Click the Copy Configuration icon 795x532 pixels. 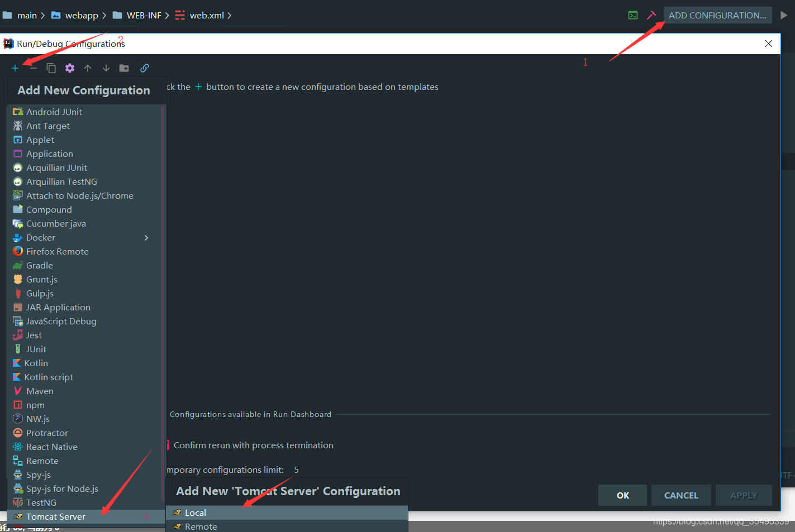click(x=51, y=68)
